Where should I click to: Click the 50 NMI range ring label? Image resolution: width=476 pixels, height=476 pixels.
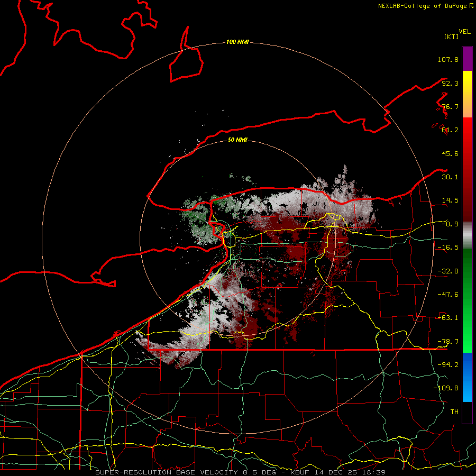237,140
